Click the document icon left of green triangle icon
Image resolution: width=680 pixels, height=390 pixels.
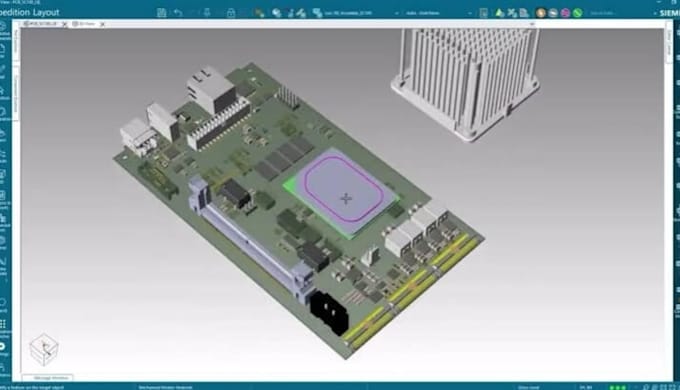coord(484,13)
